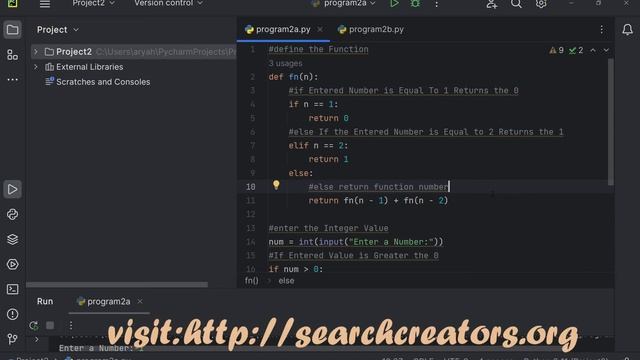
Task: Open Search Everywhere magnifier
Action: [x=516, y=4]
